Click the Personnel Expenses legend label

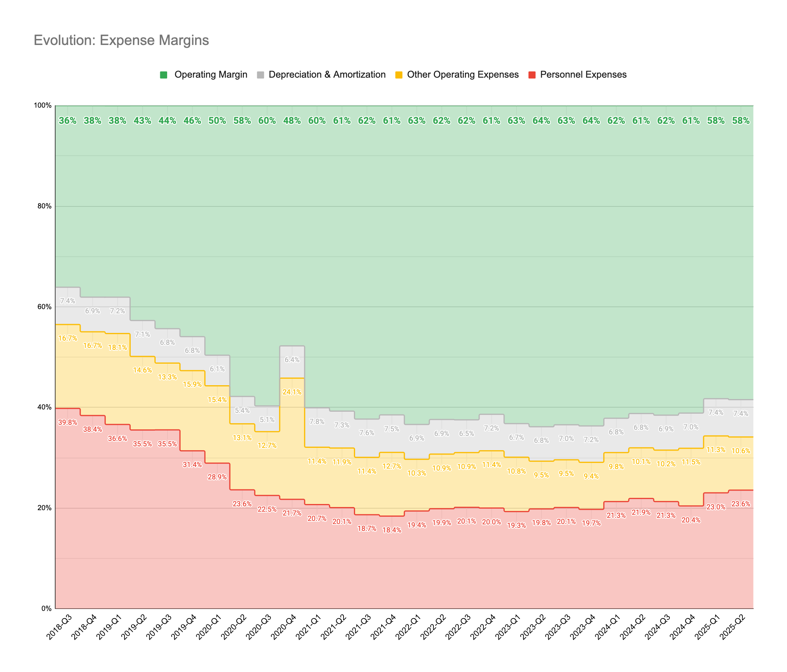pos(583,75)
